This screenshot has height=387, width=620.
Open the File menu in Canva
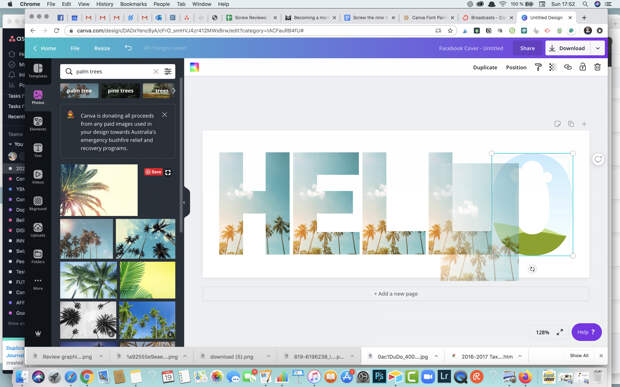75,48
